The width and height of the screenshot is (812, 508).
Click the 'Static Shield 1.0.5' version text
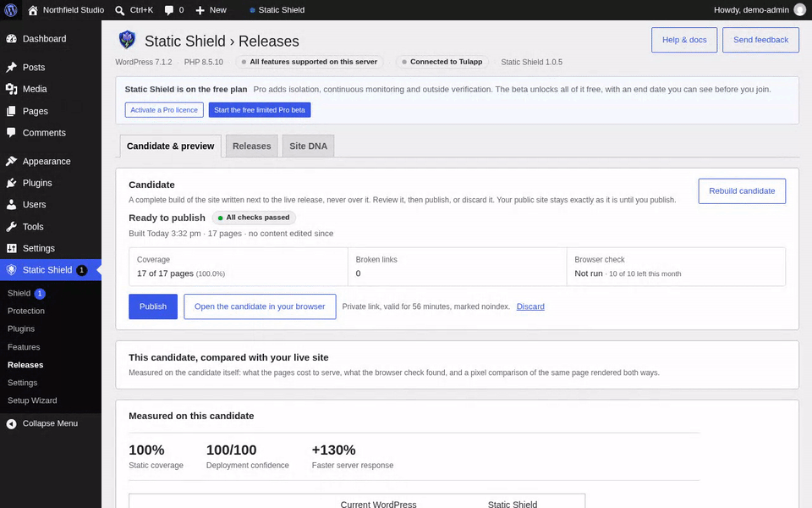pos(531,62)
